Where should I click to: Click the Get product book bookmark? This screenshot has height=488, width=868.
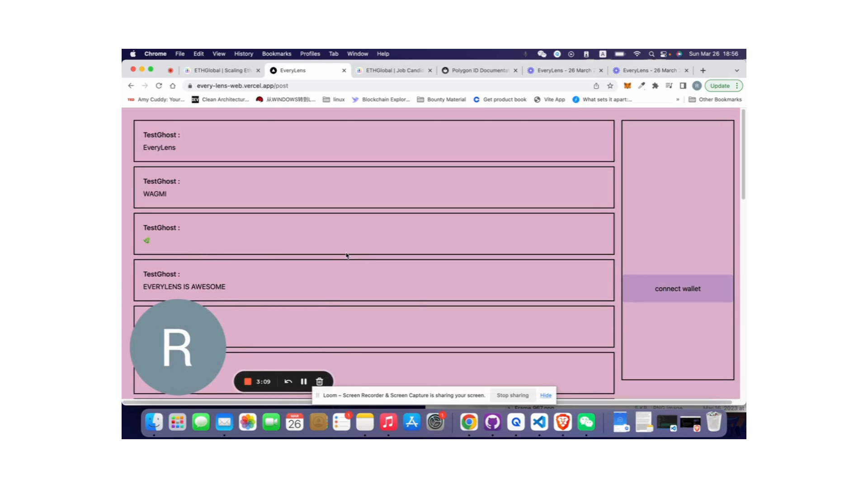point(500,99)
